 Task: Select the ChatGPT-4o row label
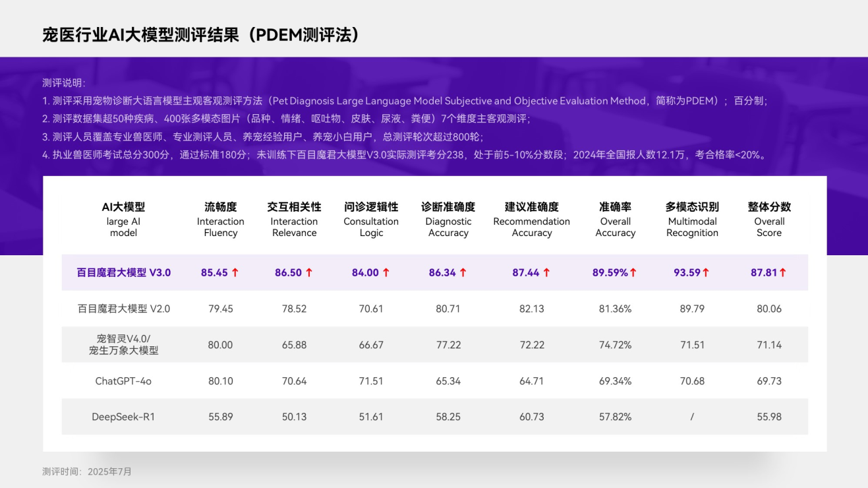tap(123, 381)
